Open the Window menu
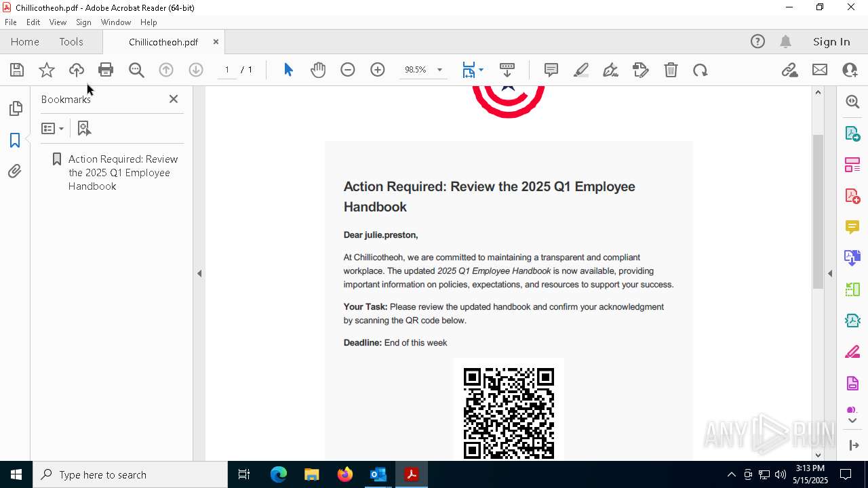Screen dimensions: 868x488 (x=116, y=22)
